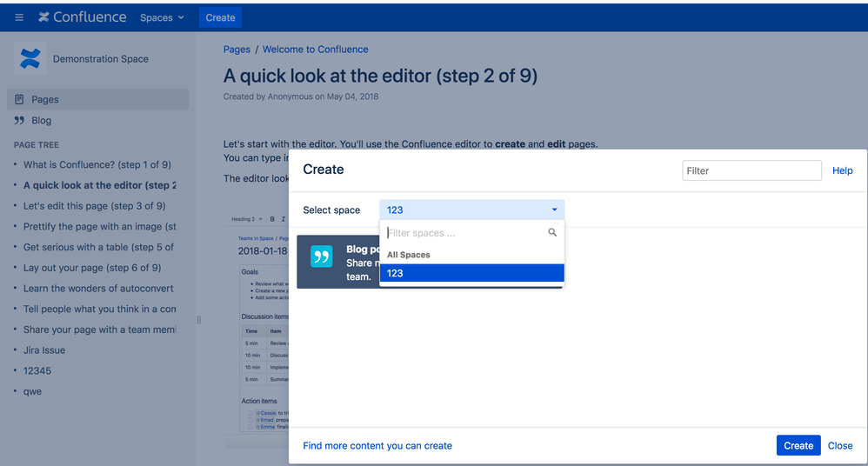Screen dimensions: 868x466
Task: Click the 'PAGE TREE' heading
Action: point(36,145)
